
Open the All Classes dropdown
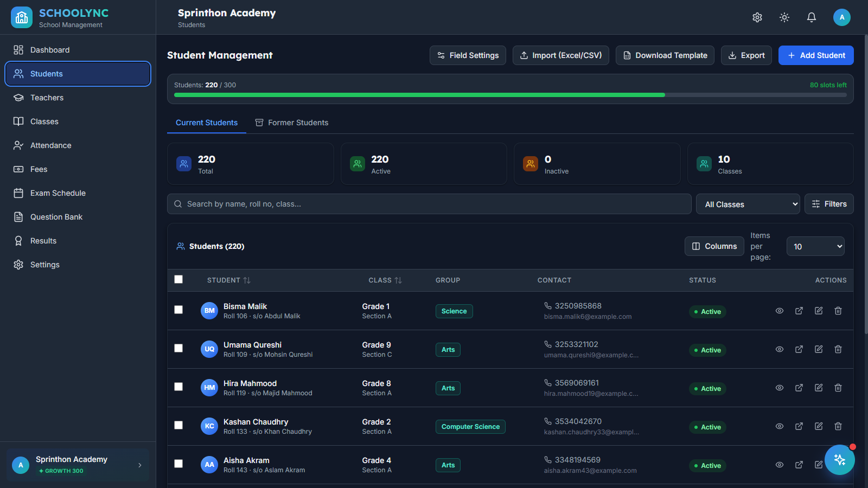748,204
